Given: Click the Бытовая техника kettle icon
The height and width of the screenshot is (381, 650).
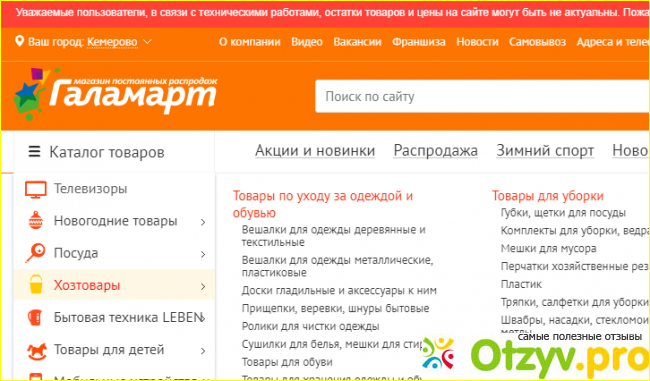Looking at the screenshot, I should click(x=35, y=318).
